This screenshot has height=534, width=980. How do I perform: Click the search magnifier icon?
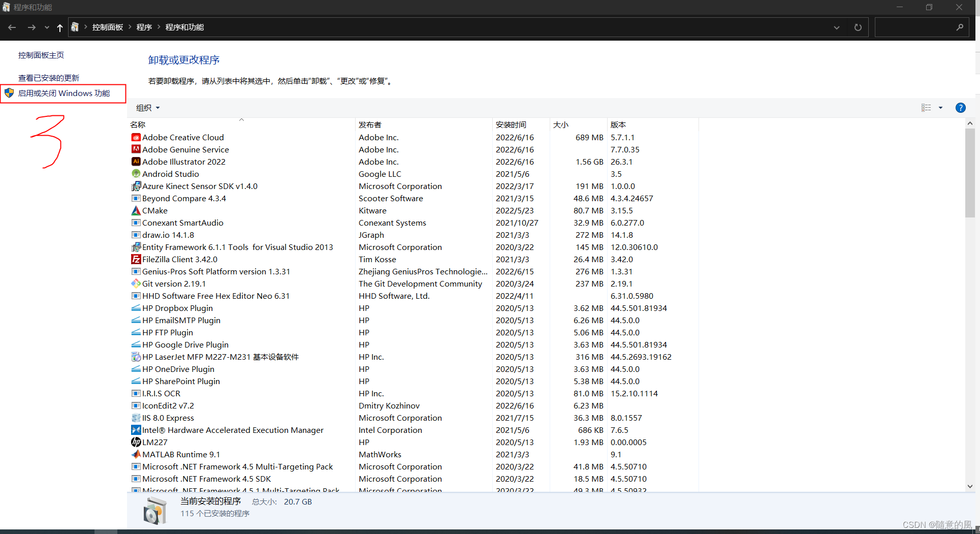pyautogui.click(x=959, y=27)
